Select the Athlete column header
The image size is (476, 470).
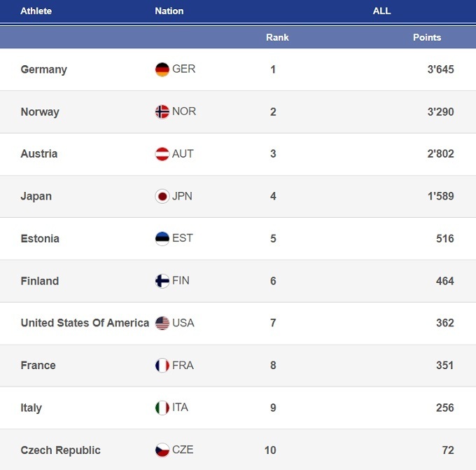pyautogui.click(x=36, y=11)
